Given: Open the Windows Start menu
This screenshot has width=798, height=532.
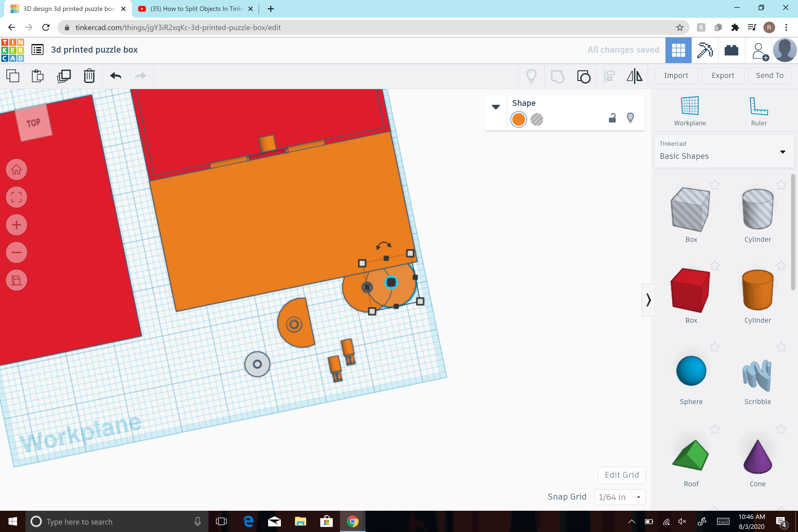Looking at the screenshot, I should pyautogui.click(x=13, y=521).
